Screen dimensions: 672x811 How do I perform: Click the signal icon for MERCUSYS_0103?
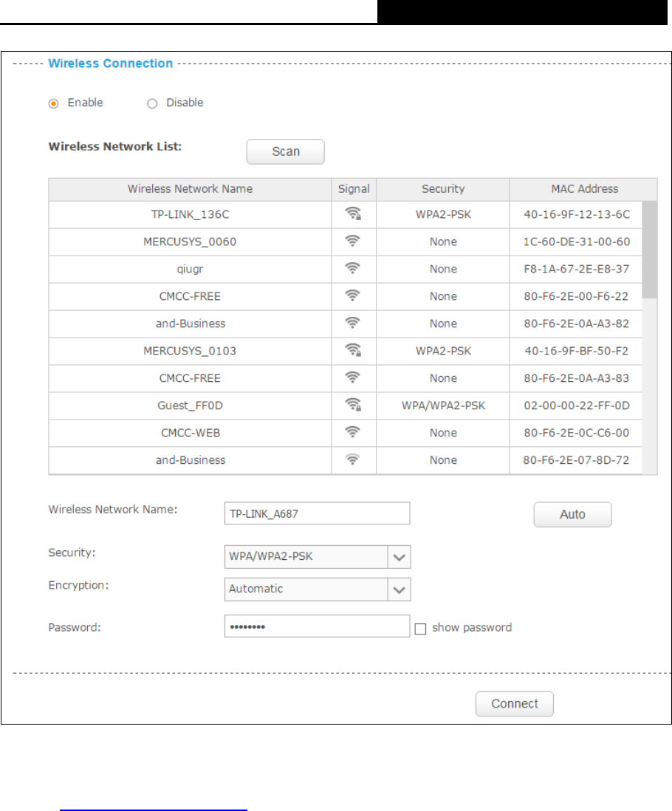pyautogui.click(x=353, y=350)
